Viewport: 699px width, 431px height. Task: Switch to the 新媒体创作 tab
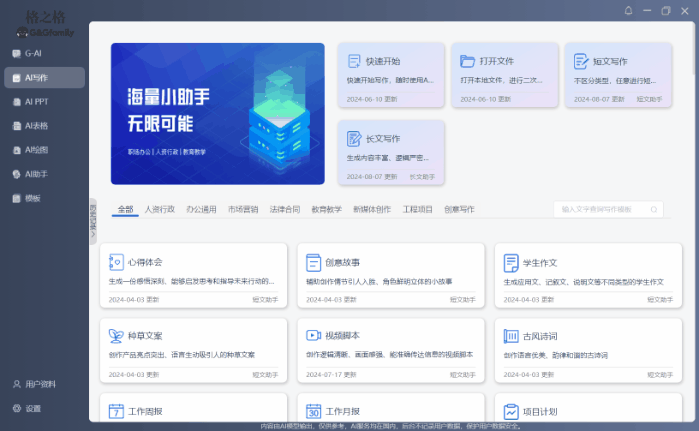coord(371,210)
